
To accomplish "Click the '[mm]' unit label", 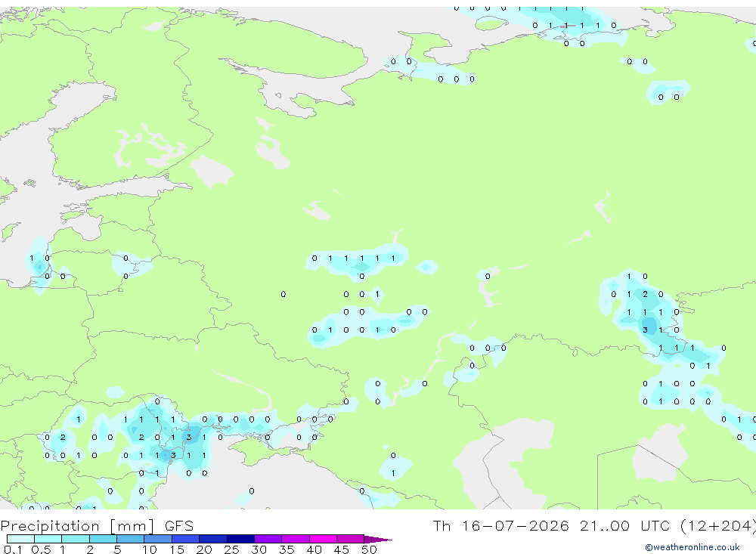I will (x=132, y=526).
